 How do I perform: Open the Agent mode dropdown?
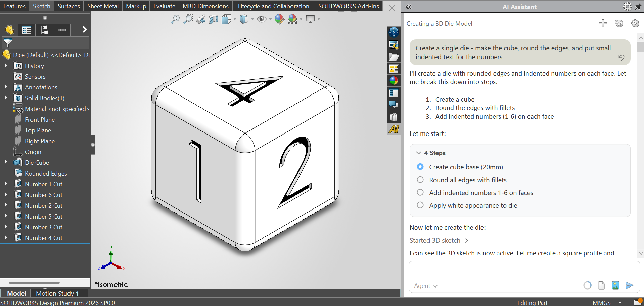(426, 286)
